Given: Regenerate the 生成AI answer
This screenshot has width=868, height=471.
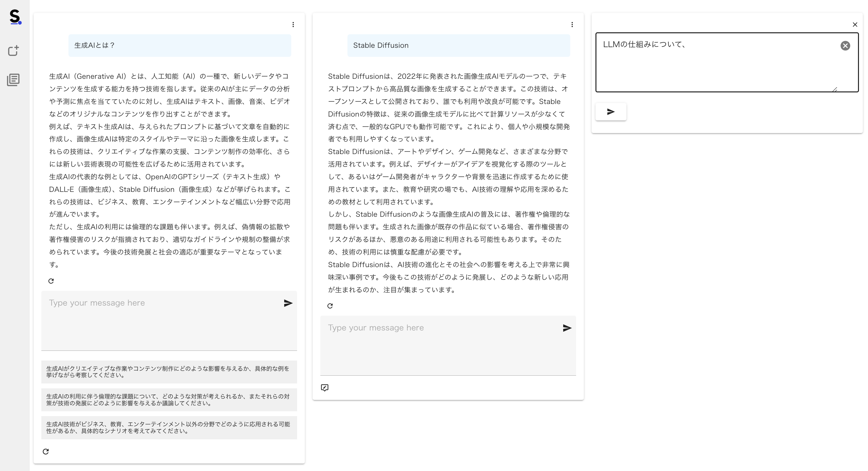Looking at the screenshot, I should pos(51,281).
